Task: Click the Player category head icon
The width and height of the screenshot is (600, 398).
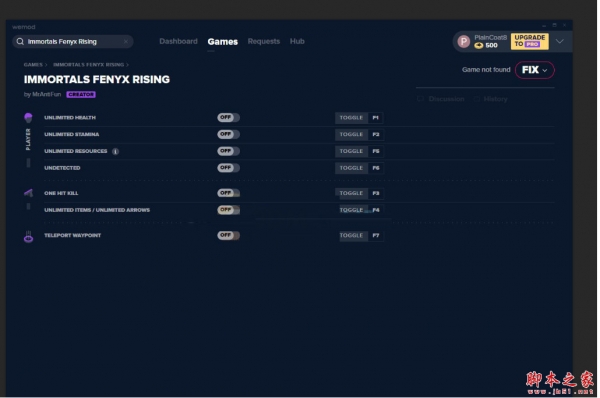Action: coord(28,117)
